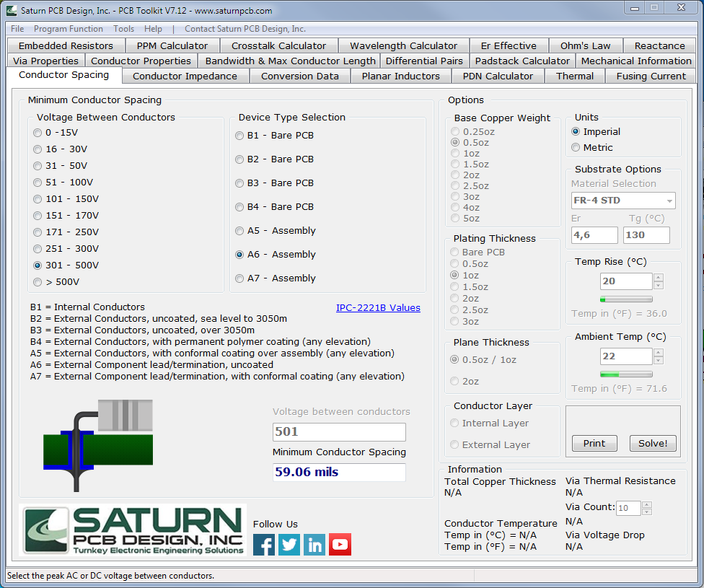Open the Crosstalk Calculator tab
This screenshot has height=588, width=704.
point(279,46)
